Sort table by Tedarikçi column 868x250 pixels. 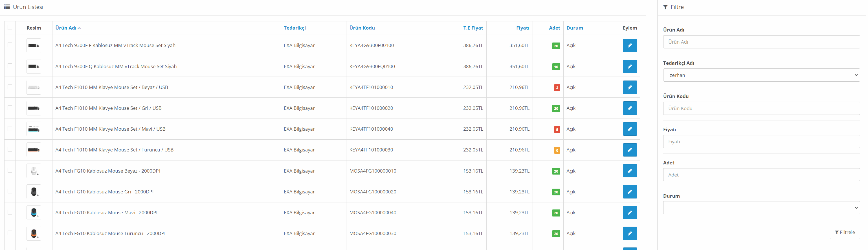tap(295, 28)
